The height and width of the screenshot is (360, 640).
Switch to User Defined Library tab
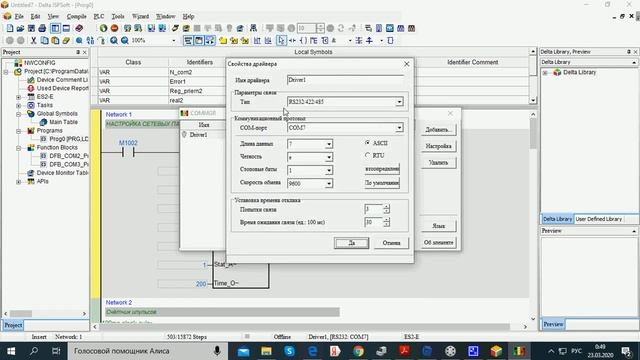599,219
